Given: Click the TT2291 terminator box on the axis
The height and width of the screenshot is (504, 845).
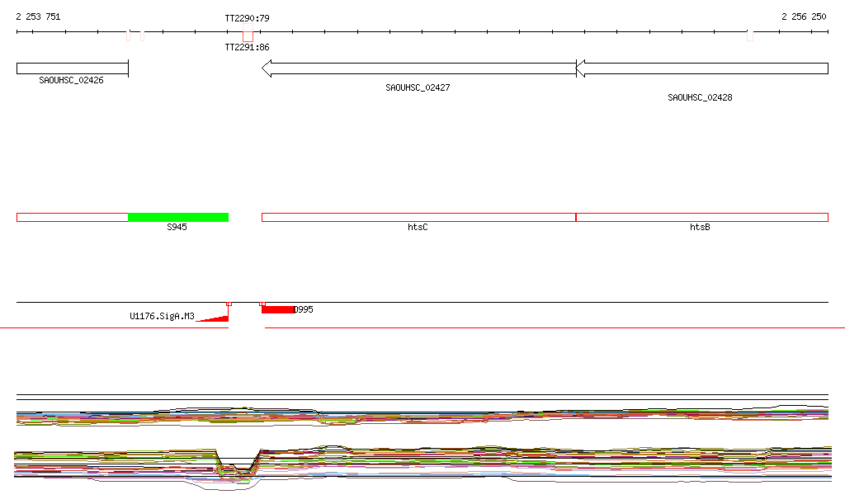Looking at the screenshot, I should point(248,35).
